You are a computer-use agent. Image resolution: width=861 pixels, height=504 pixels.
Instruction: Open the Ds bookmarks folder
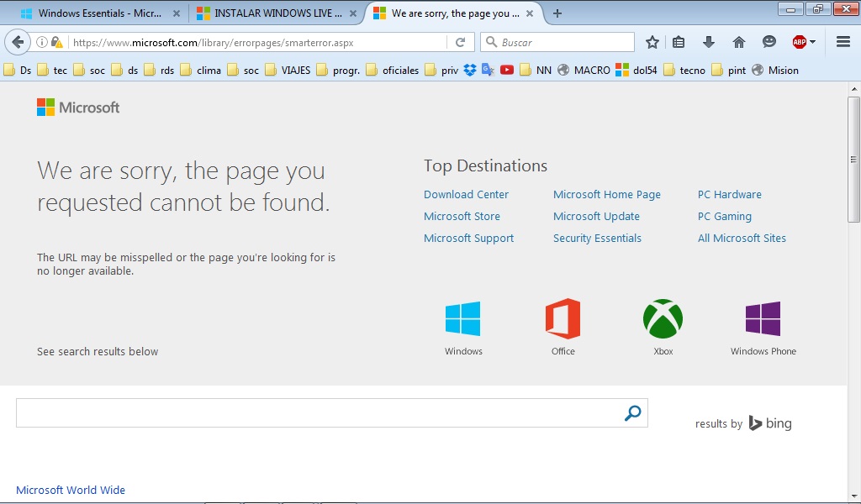pyautogui.click(x=18, y=71)
